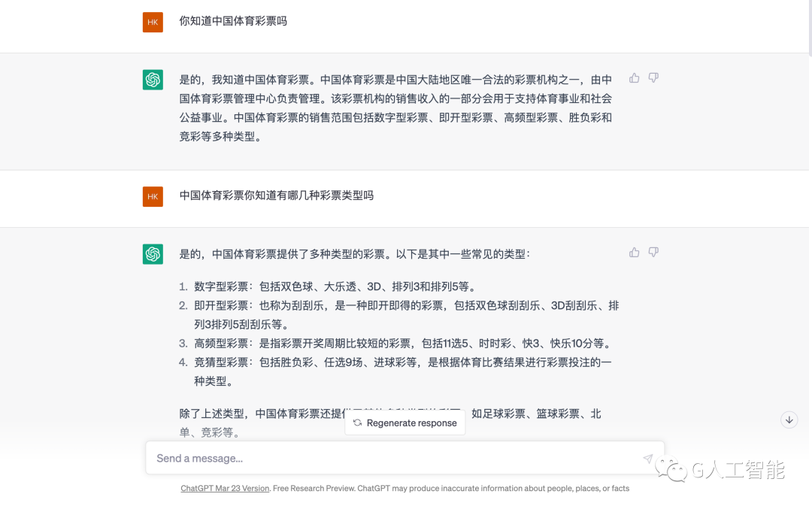812x506 pixels.
Task: Jump to bottom with the down arrow button
Action: click(789, 420)
